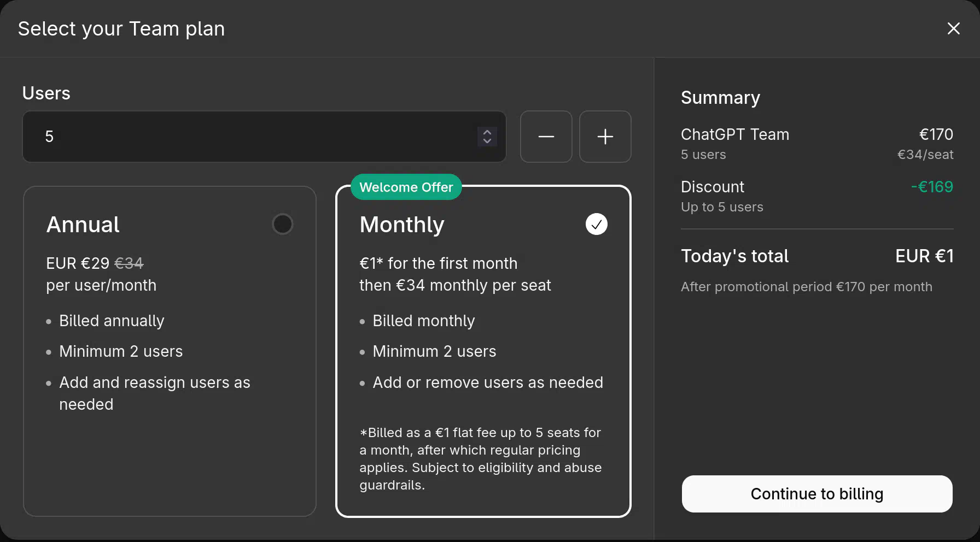Viewport: 980px width, 542px height.
Task: Click the '€34/seat' text
Action: coord(925,155)
